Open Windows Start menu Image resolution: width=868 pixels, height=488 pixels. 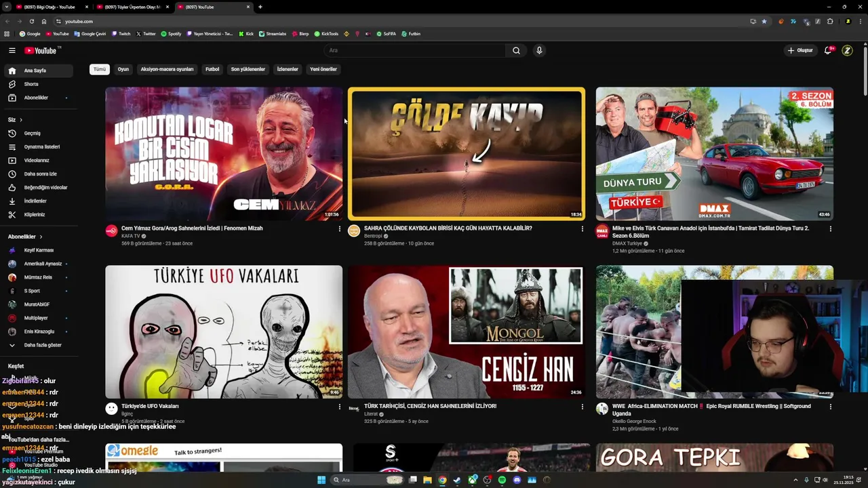[321, 480]
